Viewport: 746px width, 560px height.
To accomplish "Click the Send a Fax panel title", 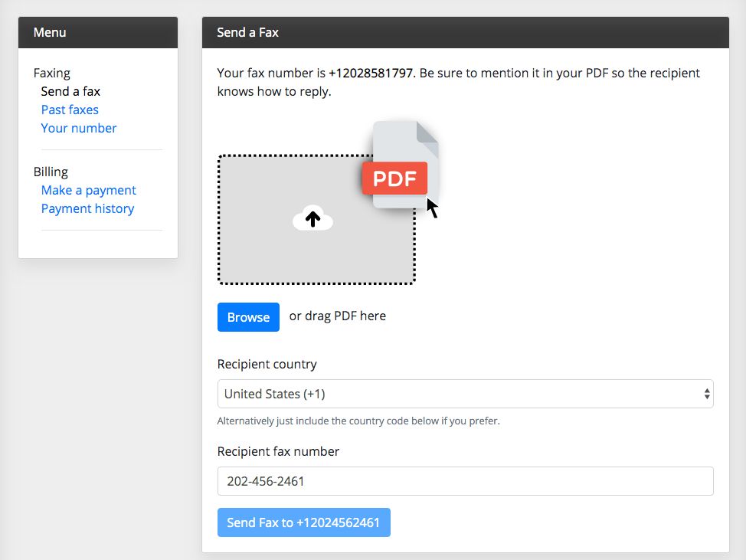I will 246,32.
